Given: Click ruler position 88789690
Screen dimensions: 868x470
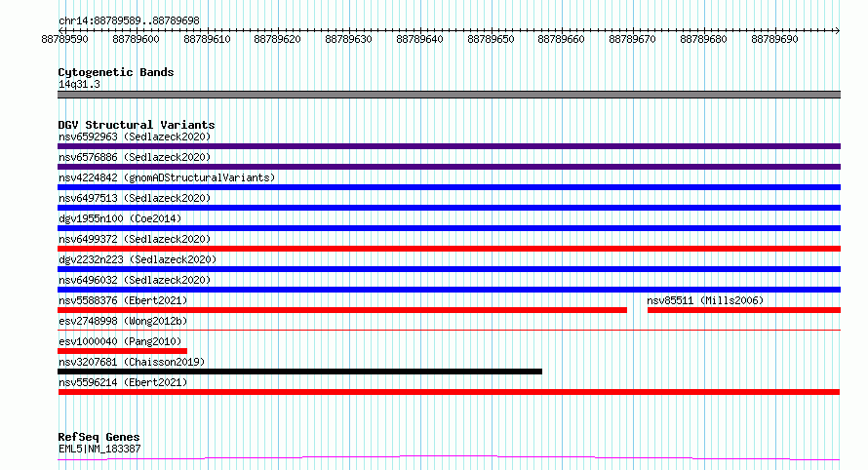Looking at the screenshot, I should click(x=775, y=39).
